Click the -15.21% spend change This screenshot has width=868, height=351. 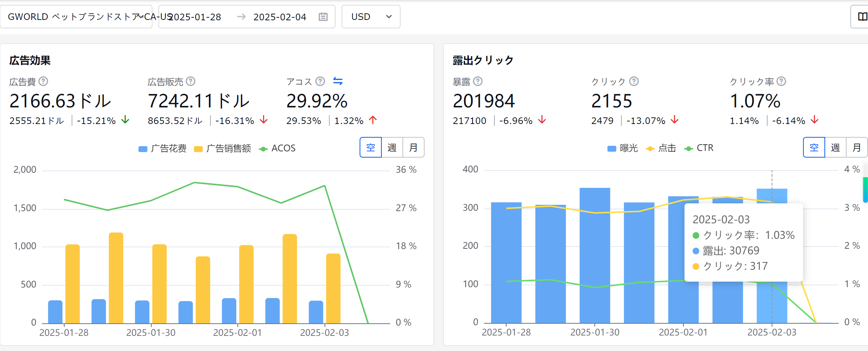[96, 121]
